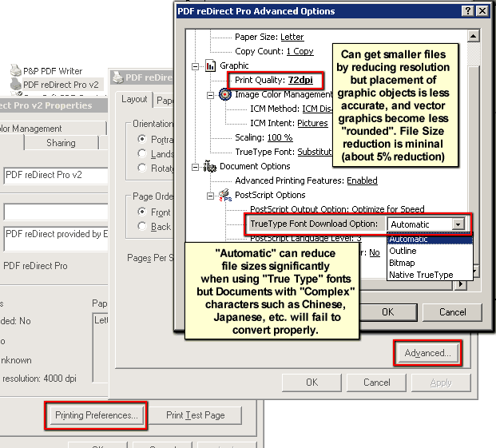Click scroll up arrow in options tree

click(x=473, y=36)
